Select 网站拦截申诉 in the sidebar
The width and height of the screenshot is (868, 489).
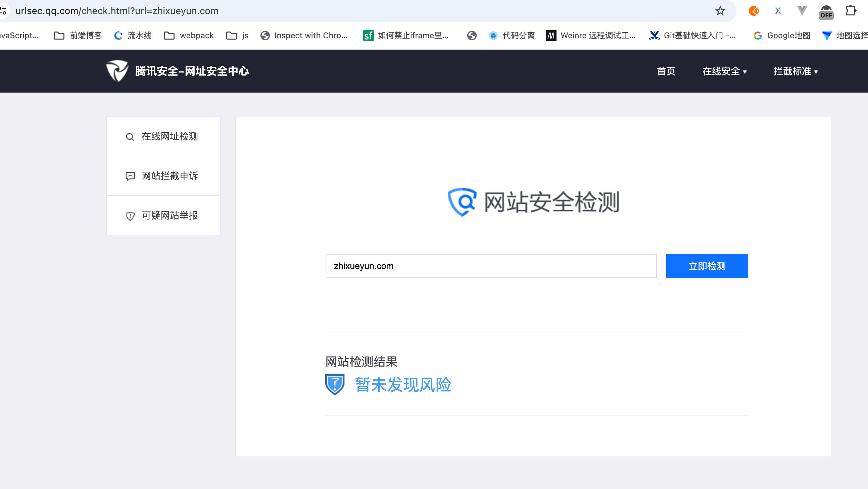point(163,176)
